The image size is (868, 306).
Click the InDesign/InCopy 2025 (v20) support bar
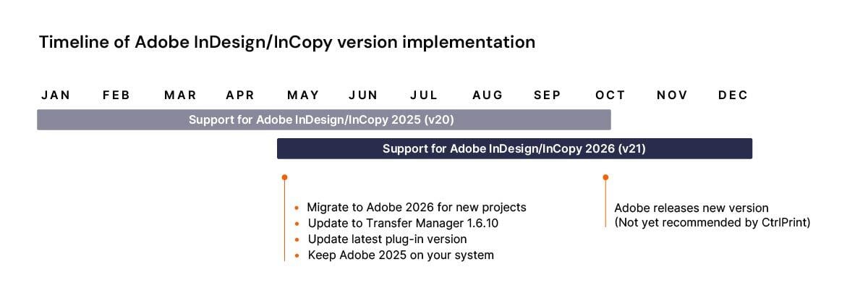pyautogui.click(x=323, y=119)
